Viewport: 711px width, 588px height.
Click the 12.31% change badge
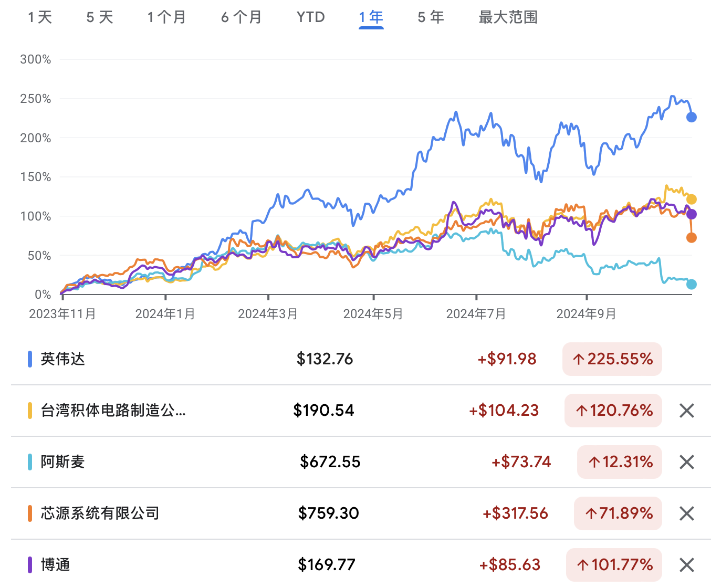click(x=620, y=462)
